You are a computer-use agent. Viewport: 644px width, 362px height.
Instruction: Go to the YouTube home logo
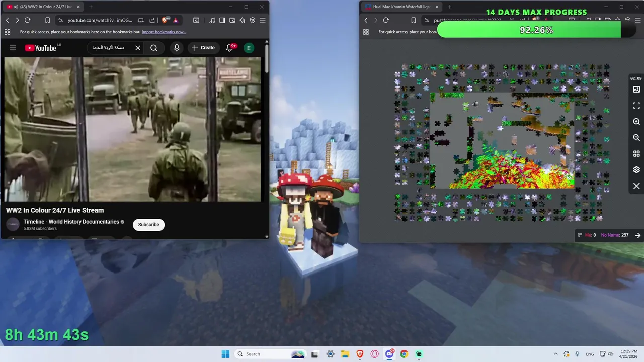point(41,48)
